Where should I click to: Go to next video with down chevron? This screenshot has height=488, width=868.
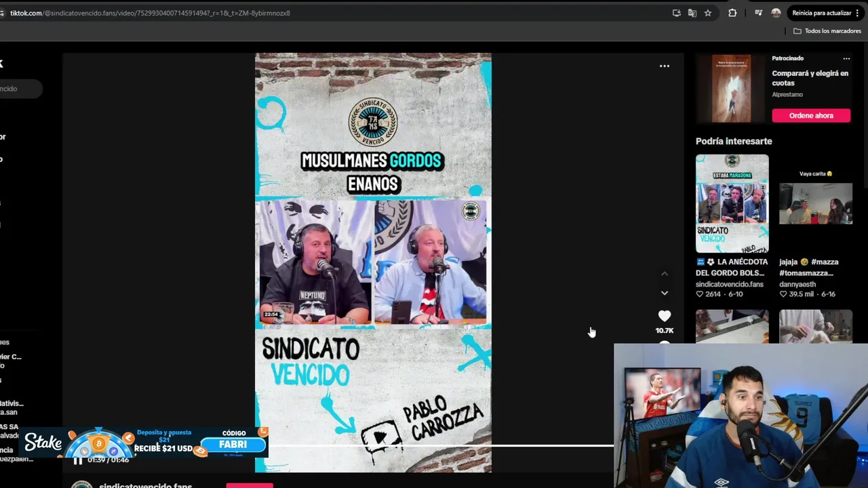(x=665, y=293)
